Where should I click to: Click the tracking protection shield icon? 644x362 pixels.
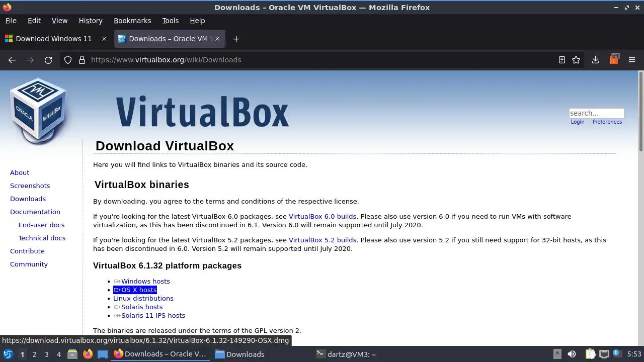[68, 60]
